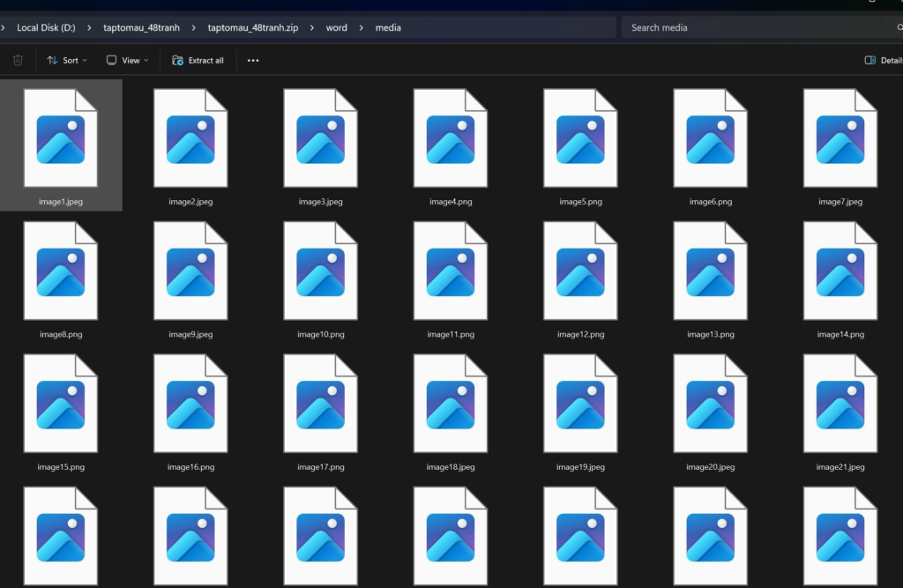Image resolution: width=903 pixels, height=588 pixels.
Task: Click the image7.jpeg file name
Action: 840,202
